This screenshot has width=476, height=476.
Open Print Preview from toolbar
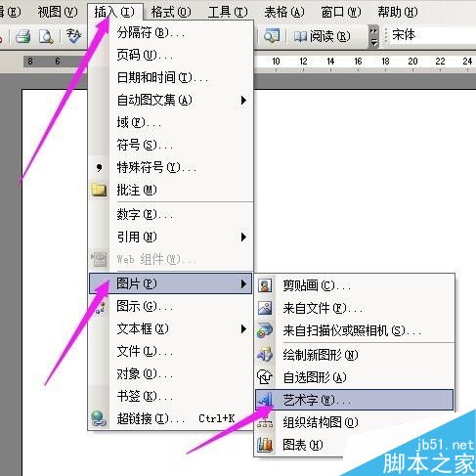[46, 36]
